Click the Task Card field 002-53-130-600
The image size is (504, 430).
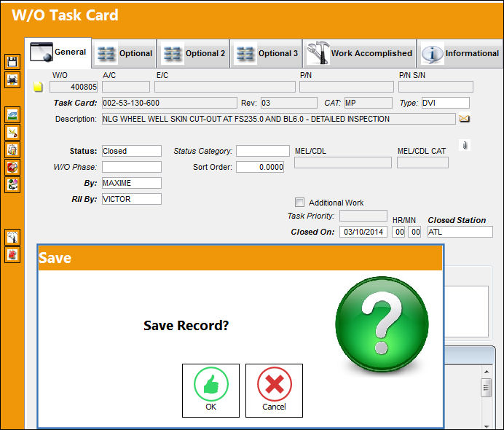pos(170,103)
